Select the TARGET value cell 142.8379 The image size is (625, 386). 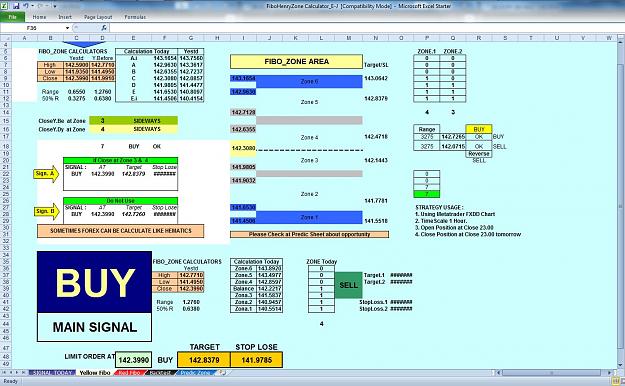coord(204,360)
